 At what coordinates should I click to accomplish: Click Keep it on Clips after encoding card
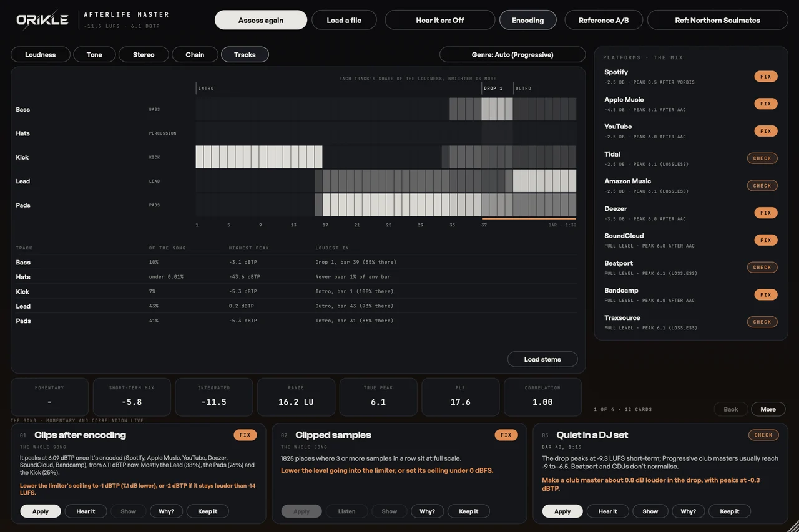(x=208, y=511)
